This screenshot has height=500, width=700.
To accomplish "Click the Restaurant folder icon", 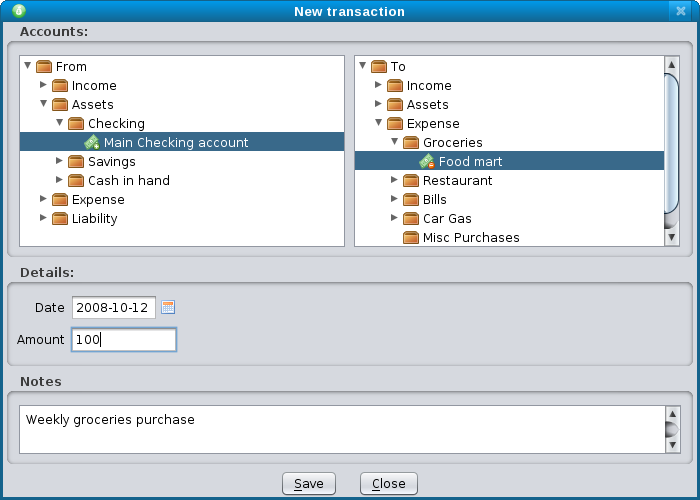I will 411,180.
